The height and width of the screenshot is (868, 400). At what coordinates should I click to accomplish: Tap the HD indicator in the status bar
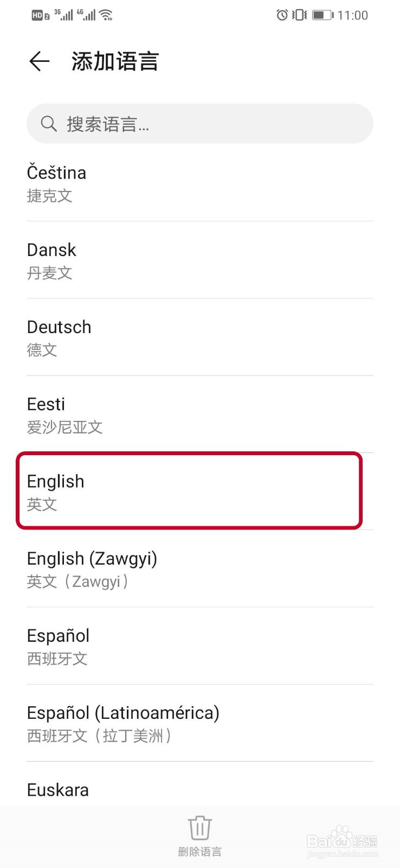click(38, 15)
